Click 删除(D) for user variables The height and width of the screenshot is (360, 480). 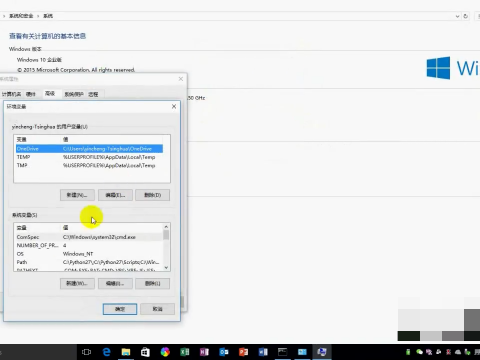coord(153,195)
